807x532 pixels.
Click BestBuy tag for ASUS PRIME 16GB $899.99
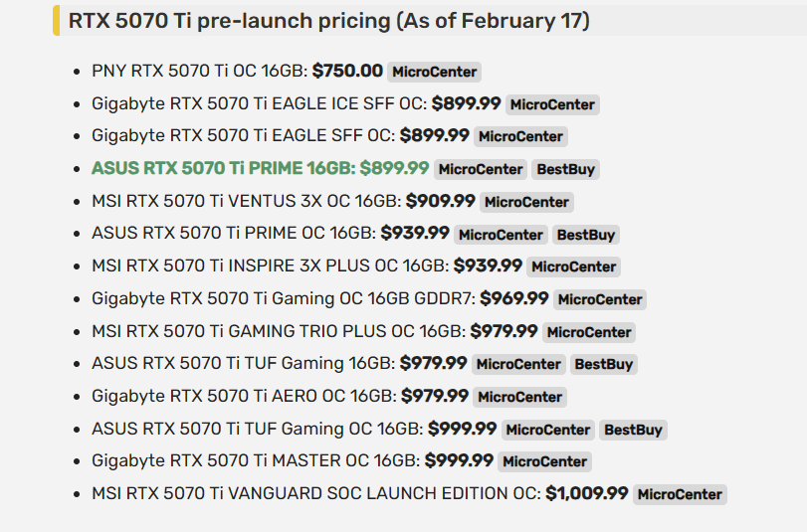[565, 169]
